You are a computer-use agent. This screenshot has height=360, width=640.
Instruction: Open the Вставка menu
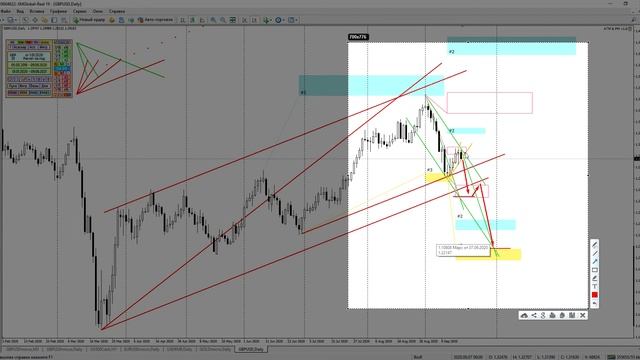37,11
